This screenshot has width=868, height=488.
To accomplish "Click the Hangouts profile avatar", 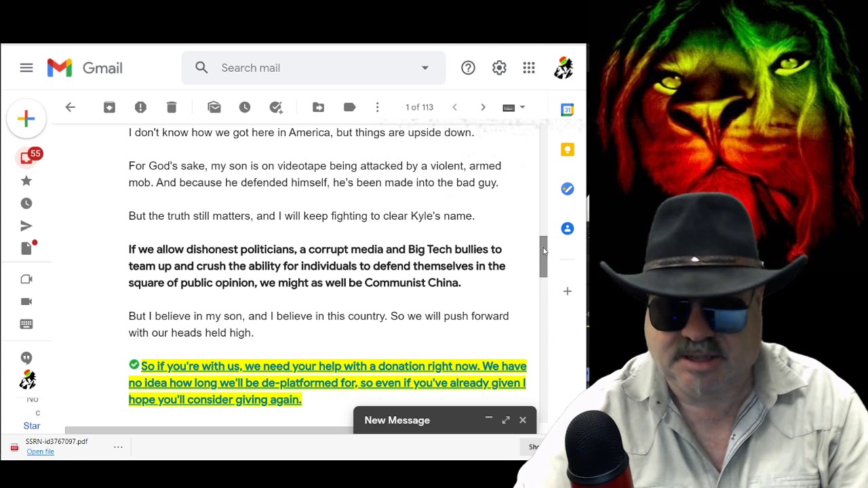I will pos(27,380).
